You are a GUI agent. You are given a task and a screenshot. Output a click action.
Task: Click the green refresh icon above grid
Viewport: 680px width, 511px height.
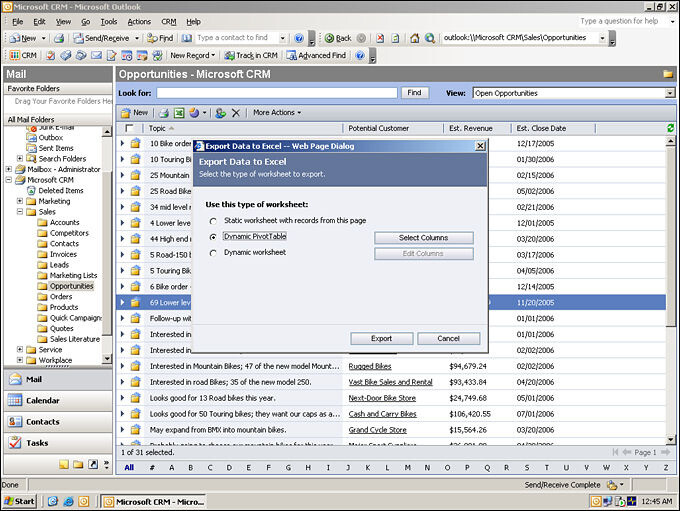(x=670, y=128)
